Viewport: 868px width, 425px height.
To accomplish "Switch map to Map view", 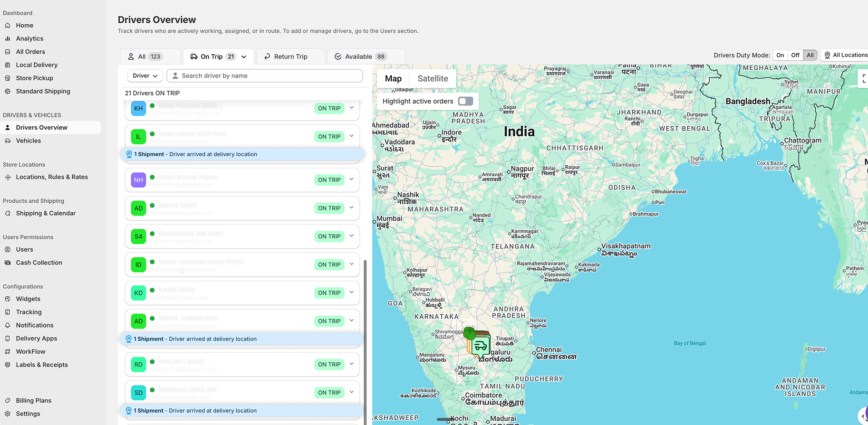I will pyautogui.click(x=393, y=78).
